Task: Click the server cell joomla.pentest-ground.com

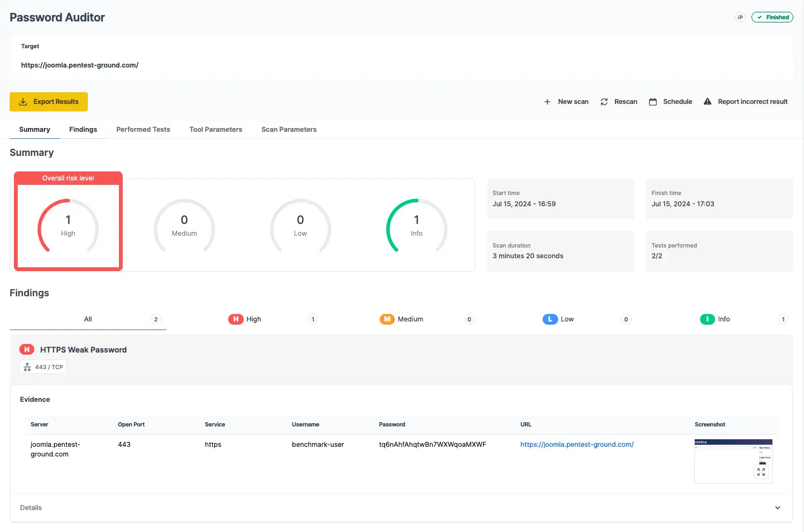Action: click(55, 449)
